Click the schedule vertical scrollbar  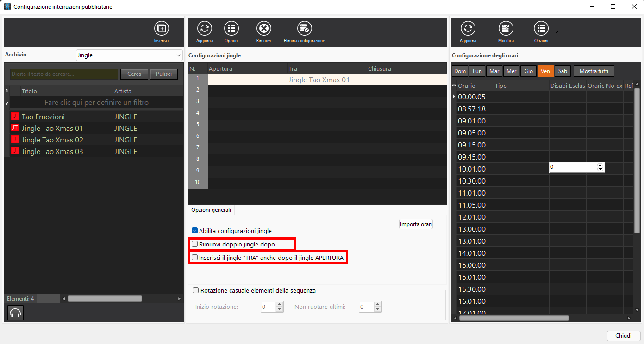tap(637, 161)
